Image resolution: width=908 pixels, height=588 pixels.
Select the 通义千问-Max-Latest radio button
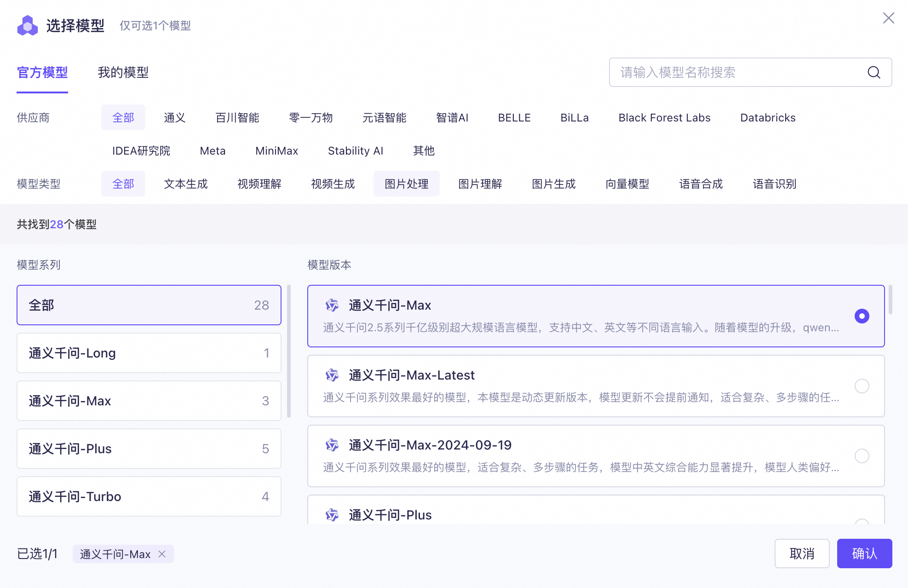(x=862, y=386)
